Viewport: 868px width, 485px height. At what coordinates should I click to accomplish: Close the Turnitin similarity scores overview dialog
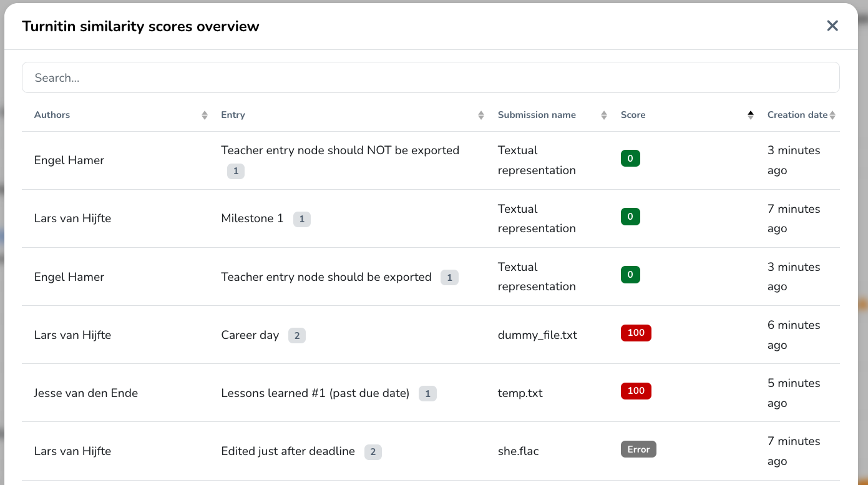(x=832, y=26)
